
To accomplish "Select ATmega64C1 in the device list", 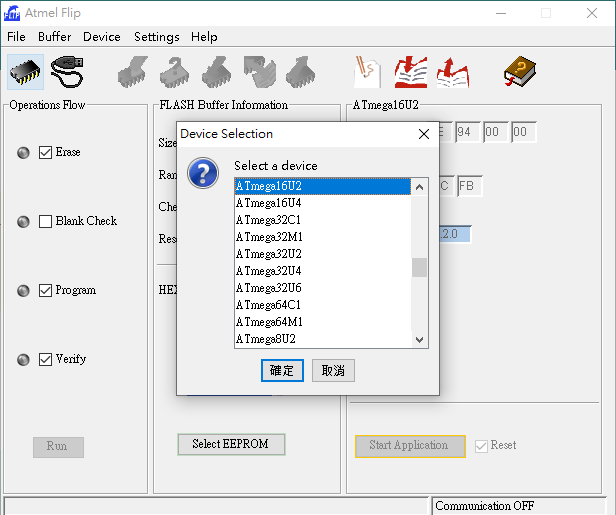I will [x=323, y=305].
